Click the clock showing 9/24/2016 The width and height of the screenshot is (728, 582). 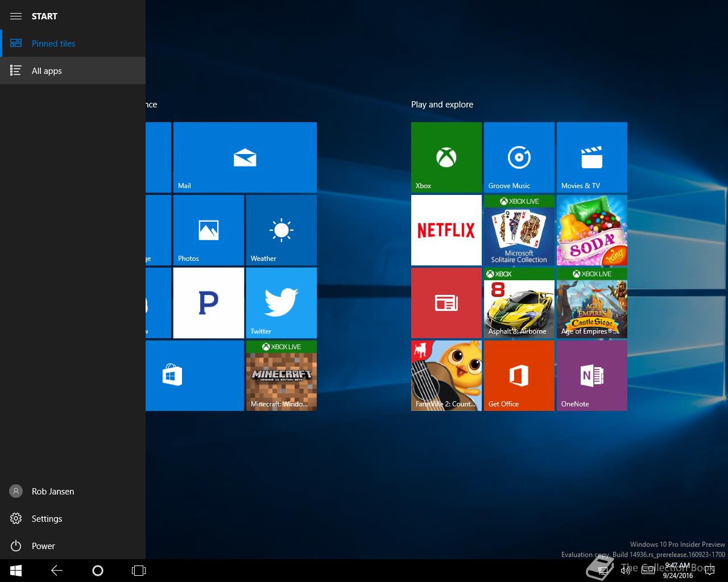coord(677,571)
